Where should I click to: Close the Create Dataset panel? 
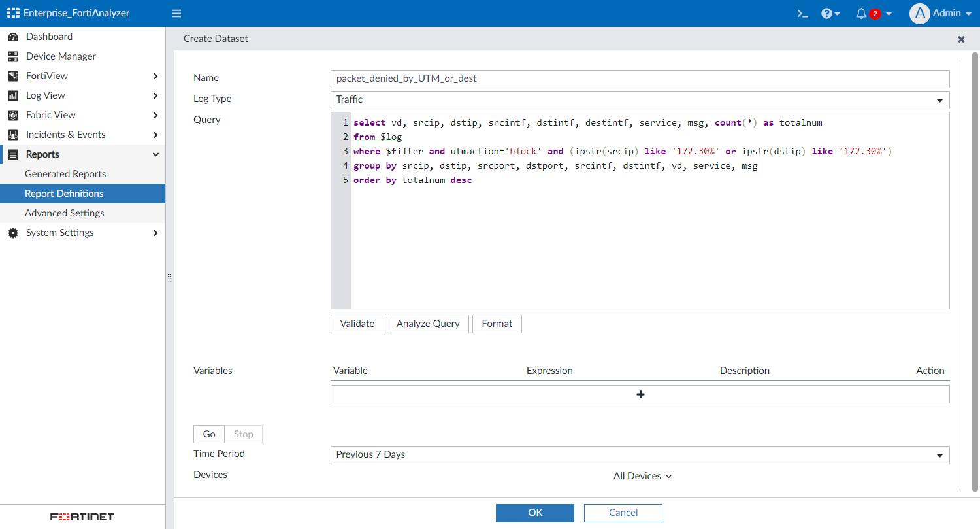[961, 39]
